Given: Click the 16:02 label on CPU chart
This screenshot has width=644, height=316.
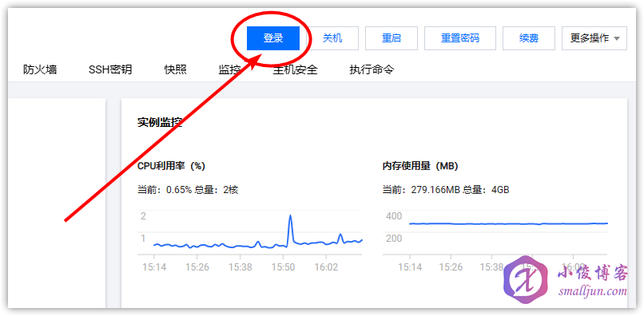Looking at the screenshot, I should pyautogui.click(x=326, y=267).
